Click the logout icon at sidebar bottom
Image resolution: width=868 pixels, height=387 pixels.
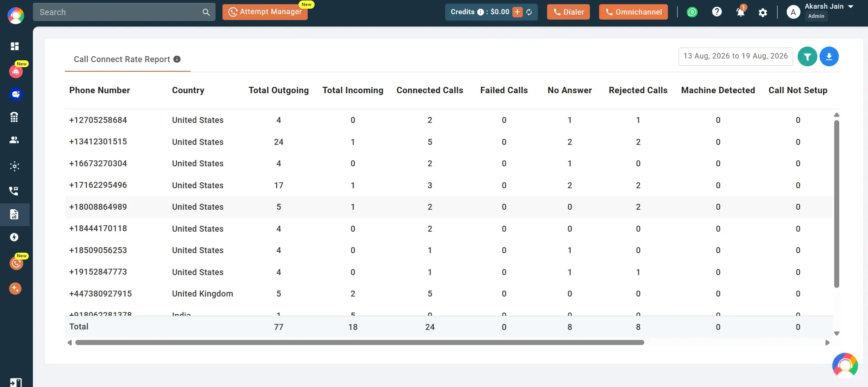(x=16, y=382)
